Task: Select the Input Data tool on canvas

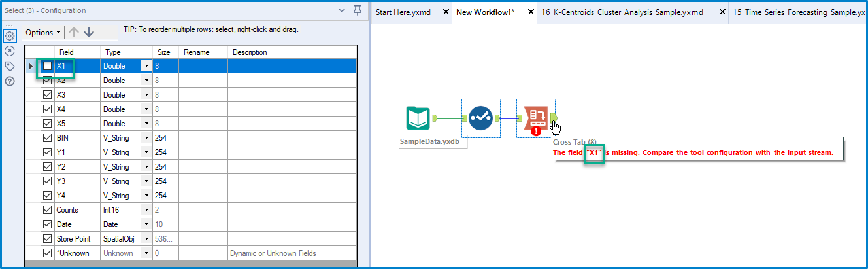Action: click(417, 118)
